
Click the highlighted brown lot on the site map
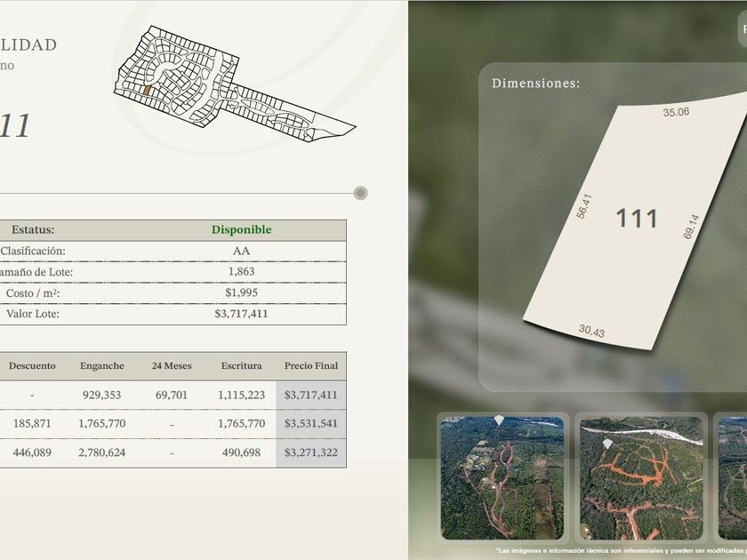point(147,90)
